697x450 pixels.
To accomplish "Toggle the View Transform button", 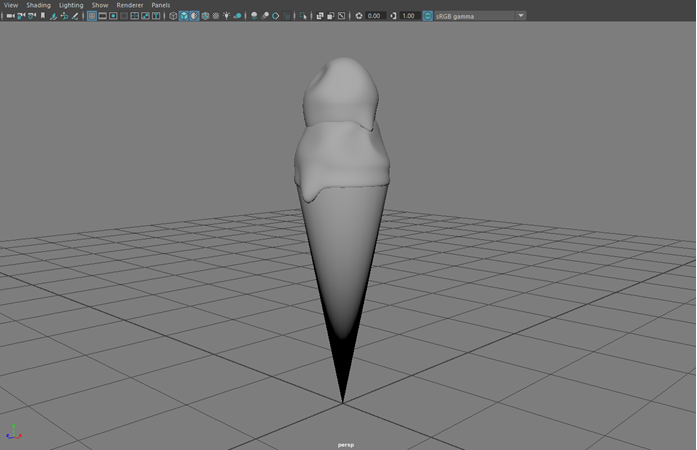I will (428, 16).
